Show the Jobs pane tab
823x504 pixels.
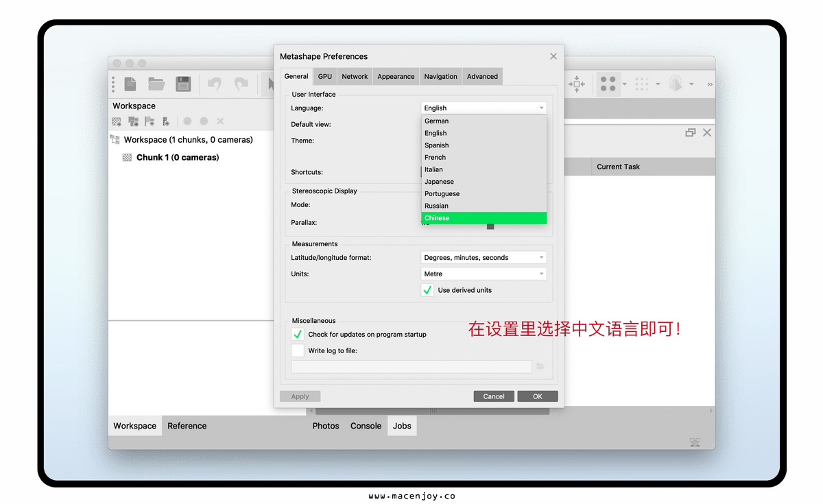pyautogui.click(x=403, y=426)
